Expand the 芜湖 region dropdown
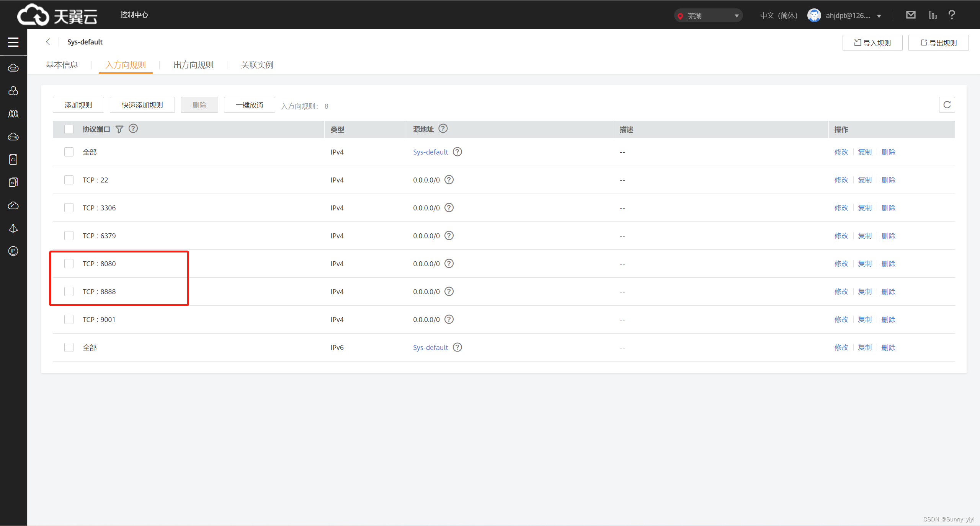This screenshot has height=526, width=980. (x=708, y=16)
